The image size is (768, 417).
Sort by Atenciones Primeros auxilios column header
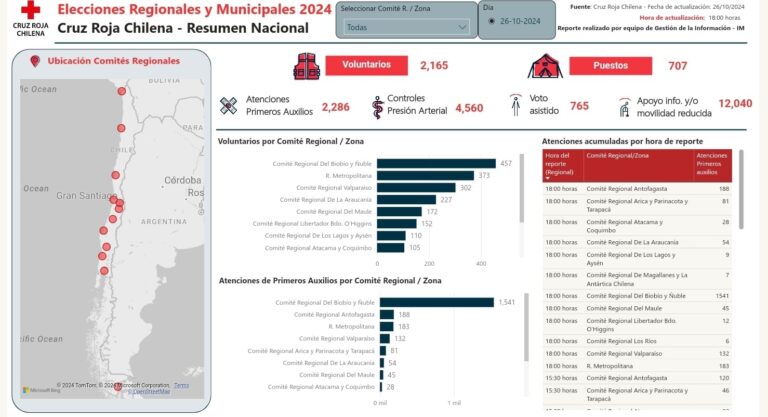[712, 165]
